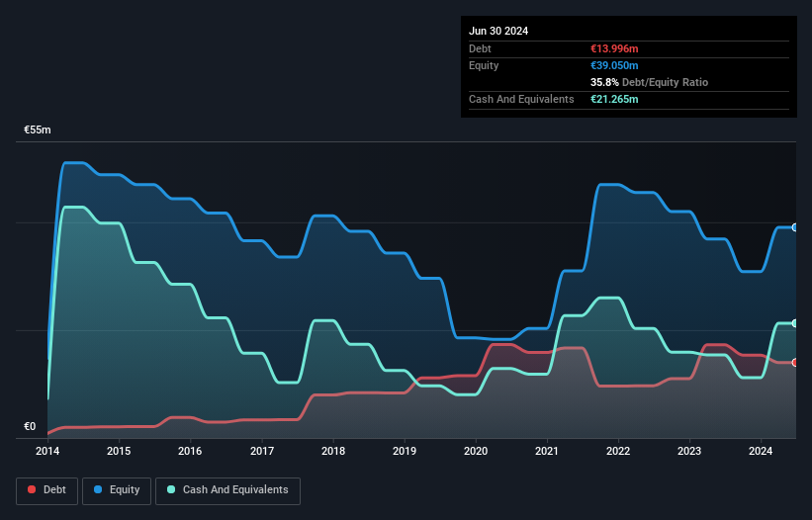The height and width of the screenshot is (520, 812).
Task: Click the 2019 x-axis label
Action: [405, 451]
